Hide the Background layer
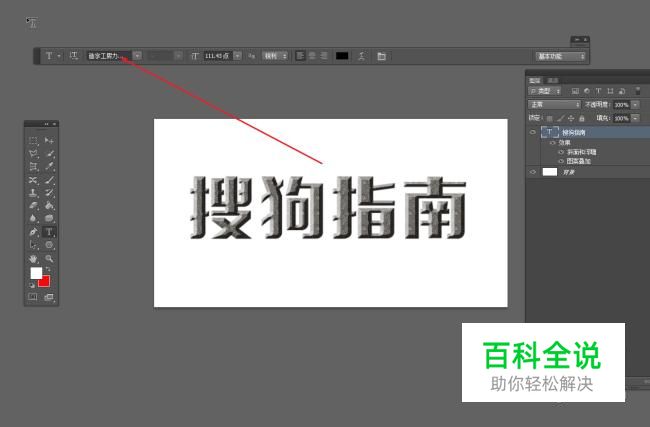650x427 pixels. 533,172
